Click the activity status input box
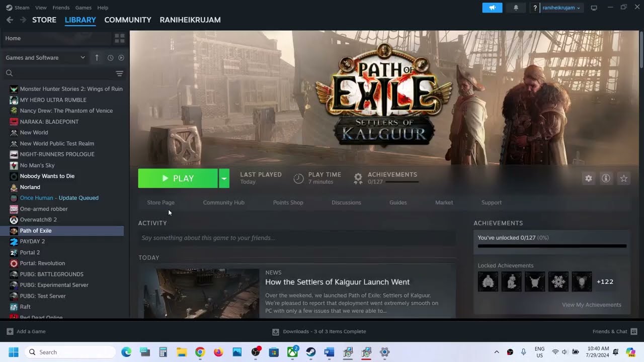This screenshot has width=644, height=362. (297, 238)
